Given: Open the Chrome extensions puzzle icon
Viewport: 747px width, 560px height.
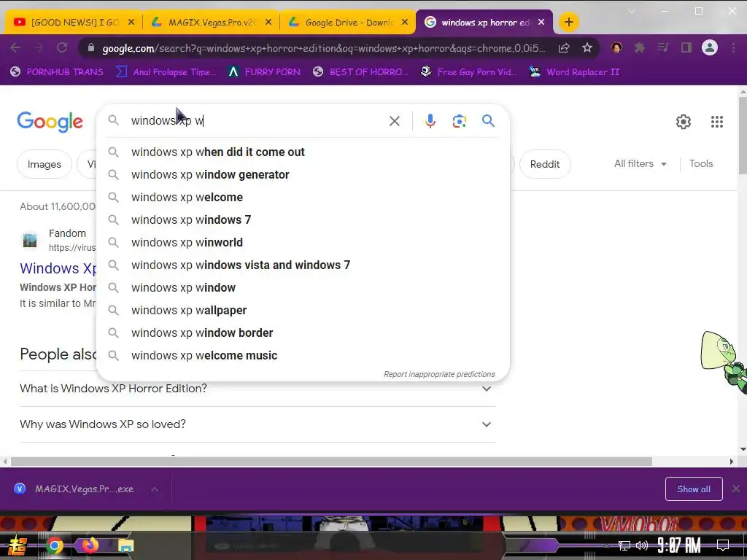Looking at the screenshot, I should [x=639, y=47].
